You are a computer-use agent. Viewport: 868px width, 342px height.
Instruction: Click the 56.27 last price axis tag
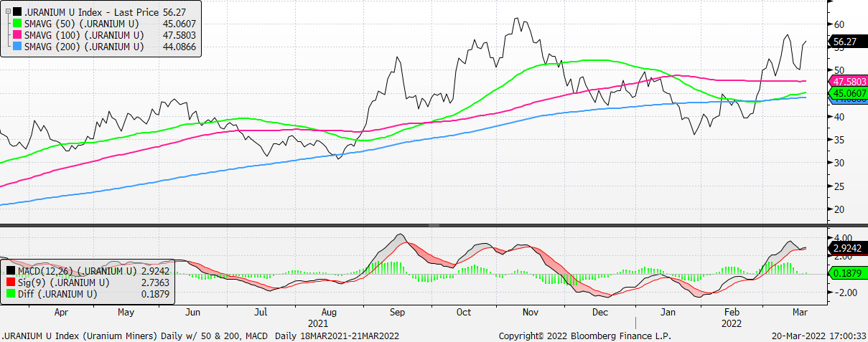[846, 42]
